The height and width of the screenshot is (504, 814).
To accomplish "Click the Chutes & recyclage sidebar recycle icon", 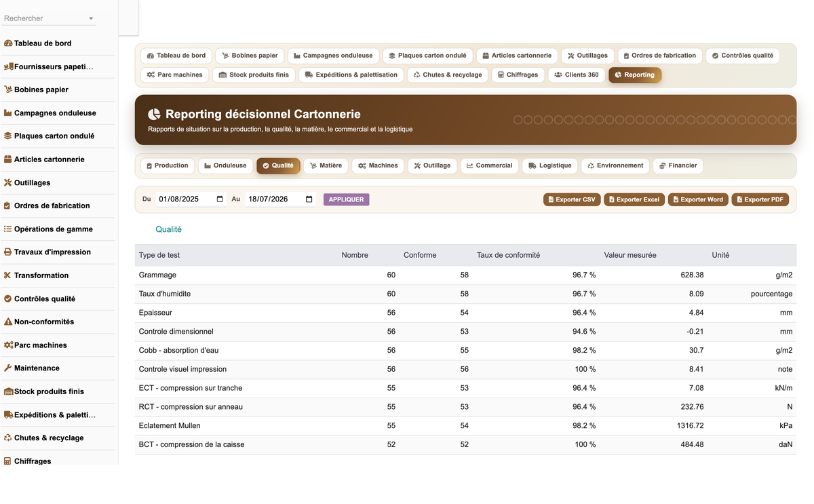I will (x=8, y=438).
